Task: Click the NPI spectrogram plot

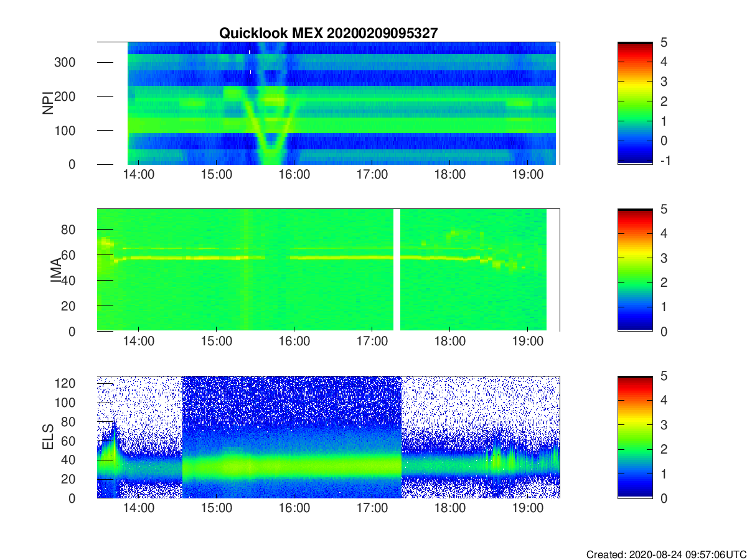Action: tap(328, 103)
